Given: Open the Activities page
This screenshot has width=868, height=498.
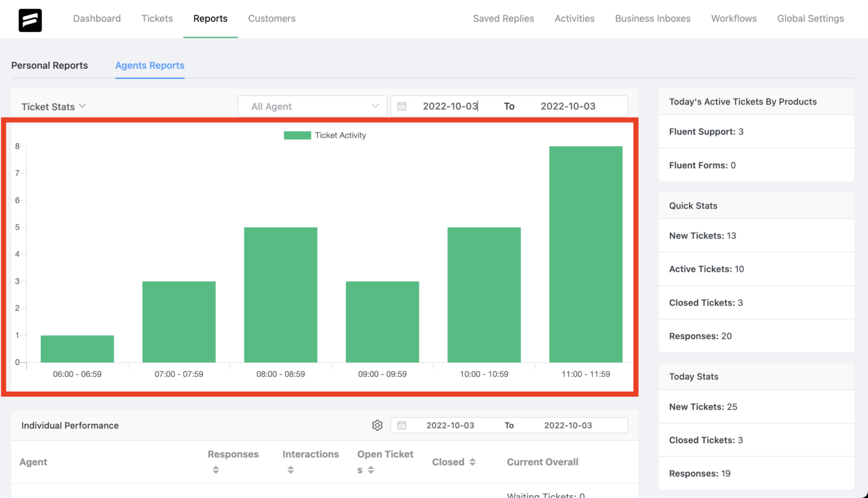Looking at the screenshot, I should click(574, 18).
